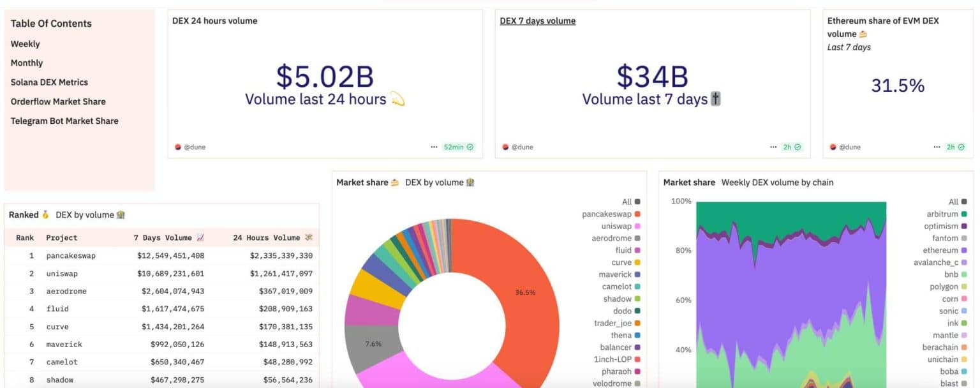980x388 pixels.
Task: Open three-dot menu on Ethereum share card
Action: click(937, 147)
